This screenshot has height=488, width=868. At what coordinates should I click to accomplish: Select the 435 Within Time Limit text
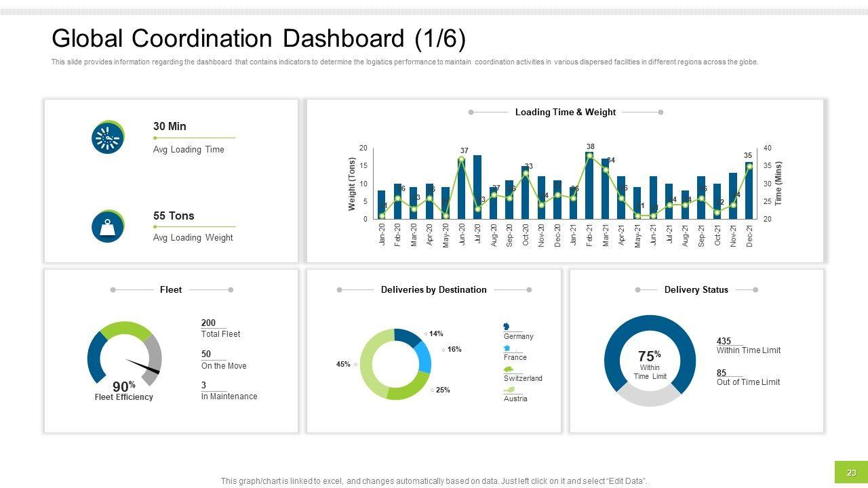(748, 346)
